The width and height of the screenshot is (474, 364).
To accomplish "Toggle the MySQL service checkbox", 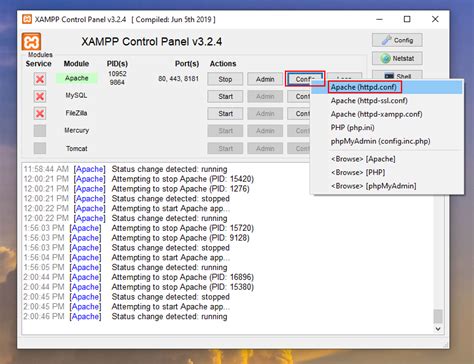I will [x=40, y=96].
